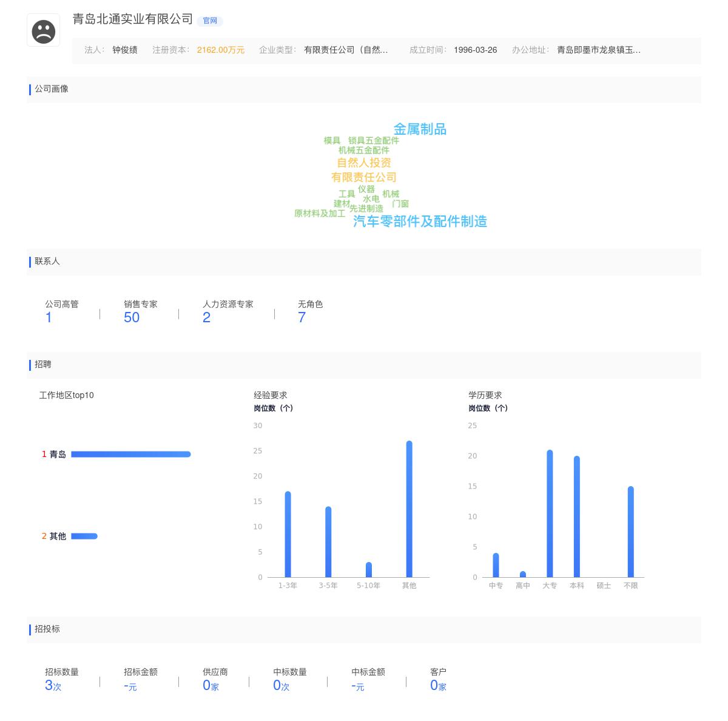Click enterprise type 有限责任公司（自然…
This screenshot has height=721, width=728.
(346, 50)
